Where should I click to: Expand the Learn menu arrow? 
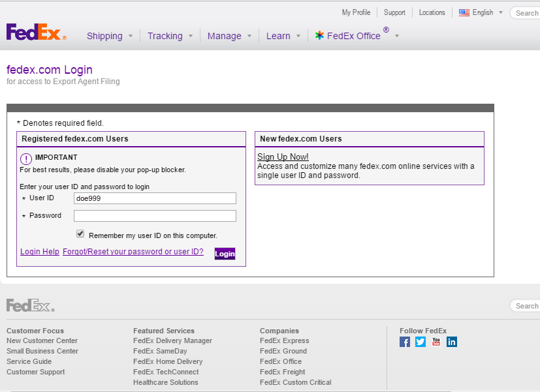[x=298, y=36]
